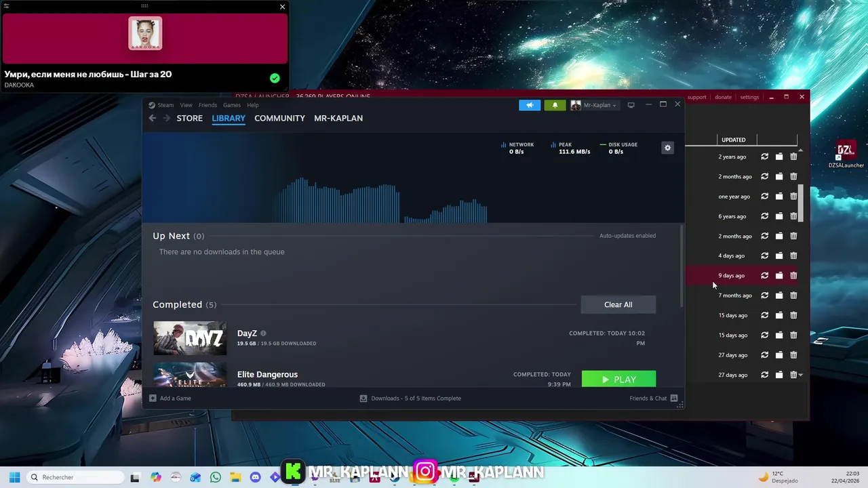Open donate link in DZSA Launcher

[723, 97]
